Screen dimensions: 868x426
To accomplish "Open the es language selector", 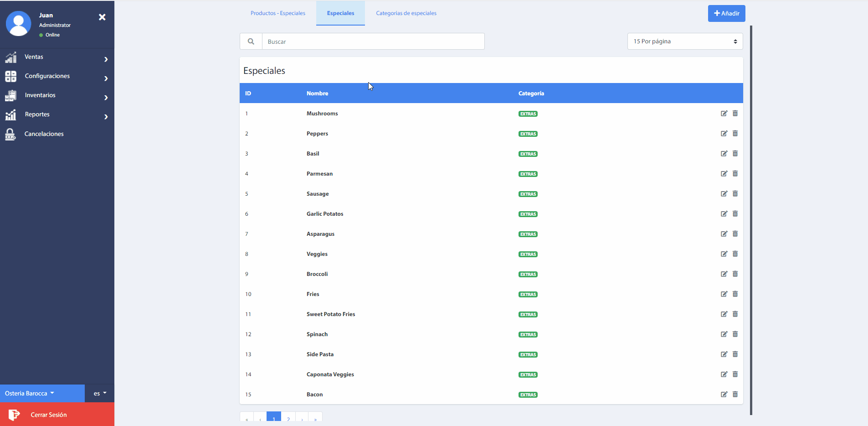I will click(x=100, y=393).
